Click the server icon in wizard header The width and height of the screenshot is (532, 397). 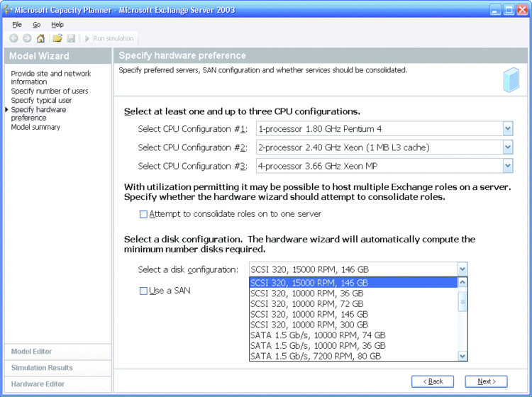click(511, 80)
